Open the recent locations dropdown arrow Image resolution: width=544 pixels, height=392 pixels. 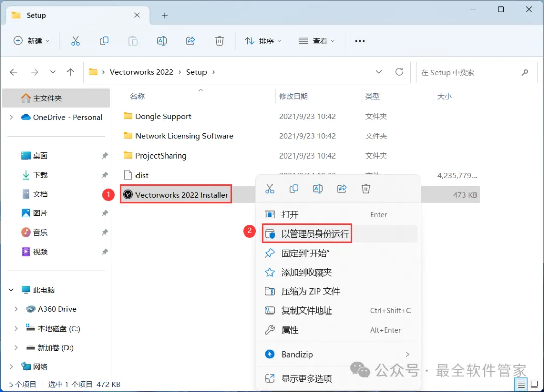53,72
